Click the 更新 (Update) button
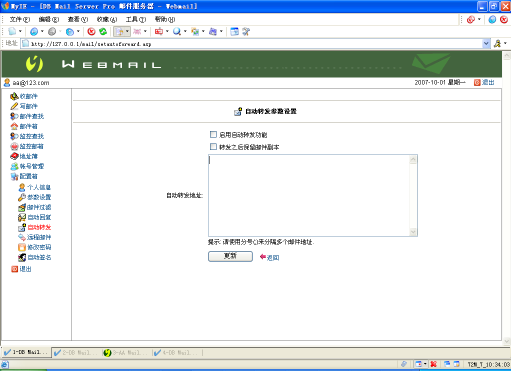The width and height of the screenshot is (511, 371). (230, 256)
